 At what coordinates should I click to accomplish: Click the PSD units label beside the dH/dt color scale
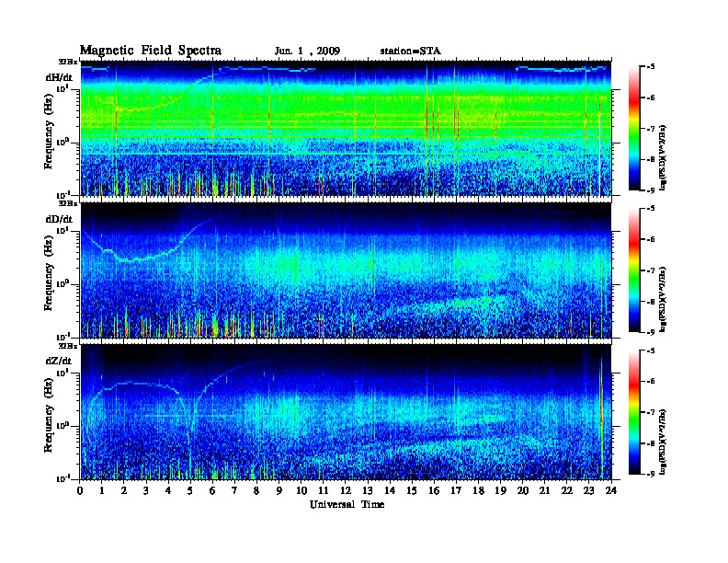[664, 157]
